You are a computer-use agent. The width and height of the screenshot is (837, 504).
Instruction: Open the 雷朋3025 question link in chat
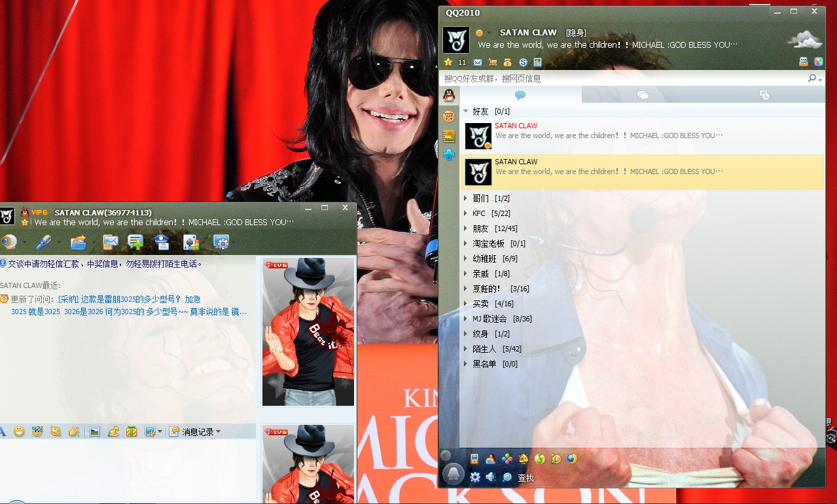click(128, 299)
